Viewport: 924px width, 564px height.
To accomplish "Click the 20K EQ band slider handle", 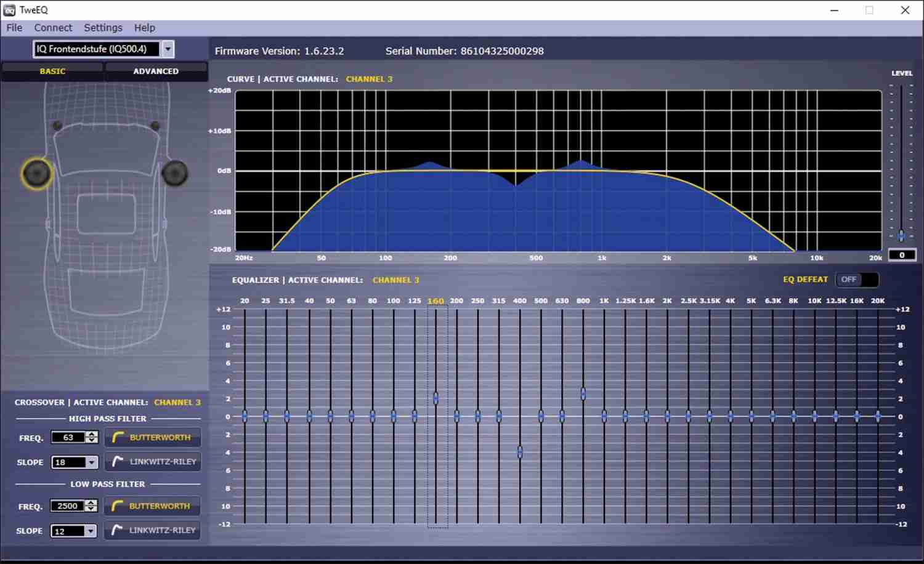I will [877, 416].
